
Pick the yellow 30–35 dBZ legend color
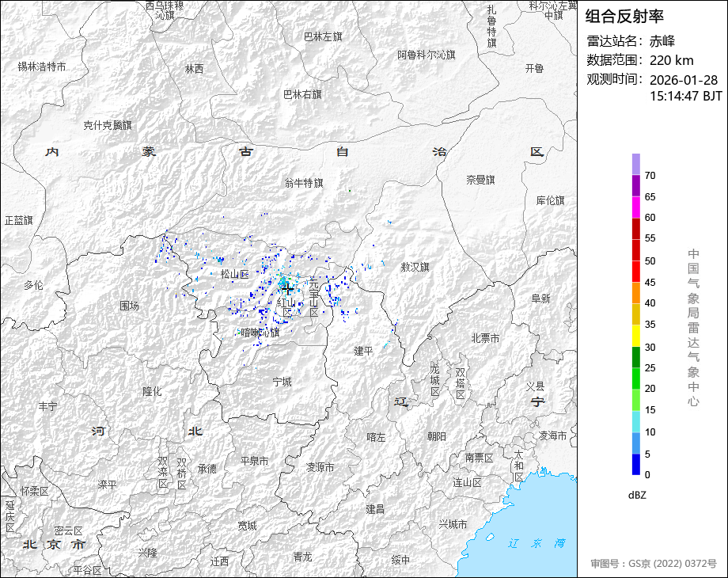[x=636, y=336]
